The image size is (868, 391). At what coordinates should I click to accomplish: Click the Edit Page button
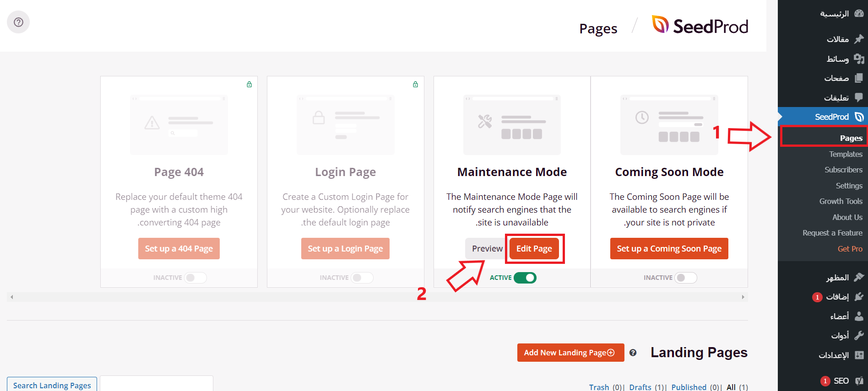tap(534, 249)
